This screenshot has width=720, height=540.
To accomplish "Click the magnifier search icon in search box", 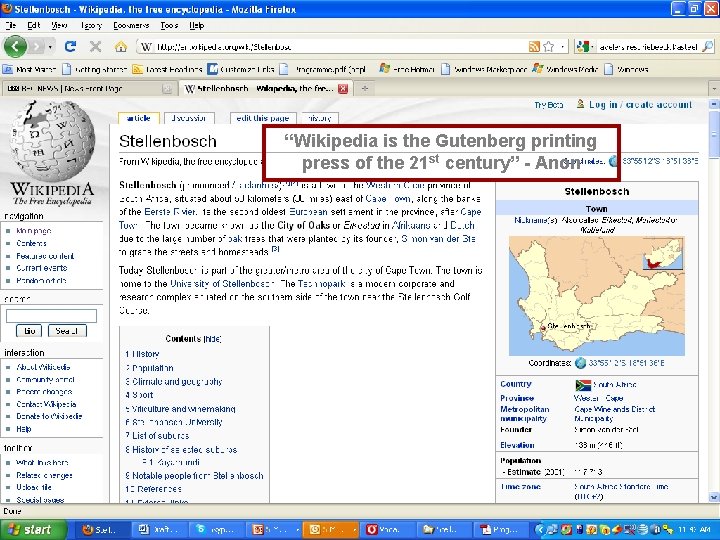I will click(709, 46).
